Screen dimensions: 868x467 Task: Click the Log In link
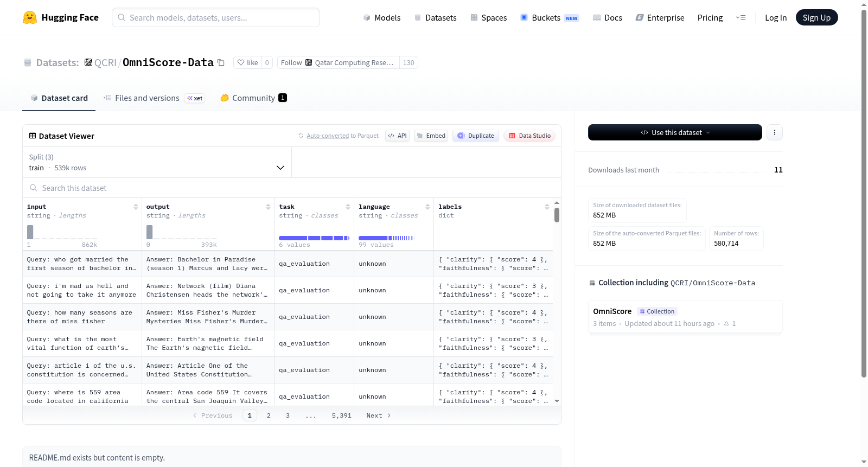click(x=776, y=17)
